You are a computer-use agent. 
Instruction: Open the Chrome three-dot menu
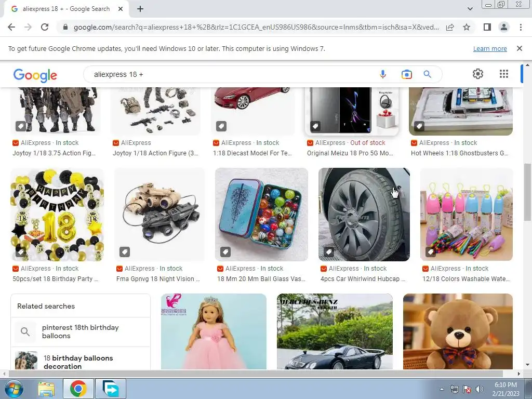521,27
